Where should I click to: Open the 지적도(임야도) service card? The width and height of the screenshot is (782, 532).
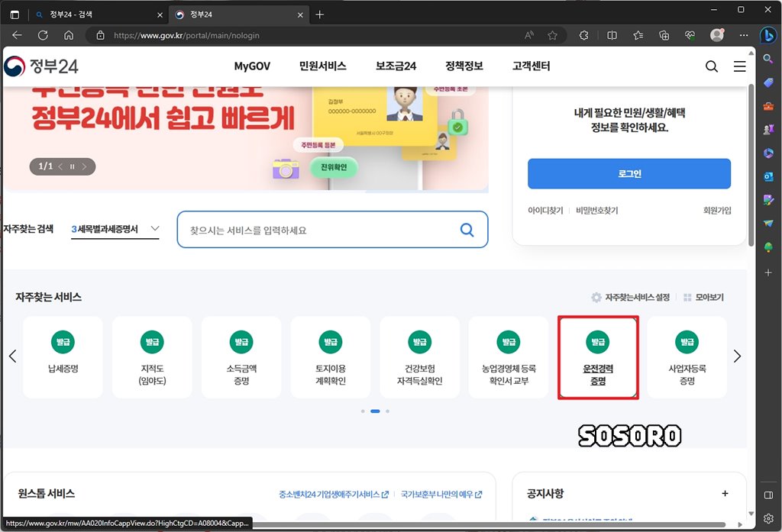pyautogui.click(x=152, y=357)
